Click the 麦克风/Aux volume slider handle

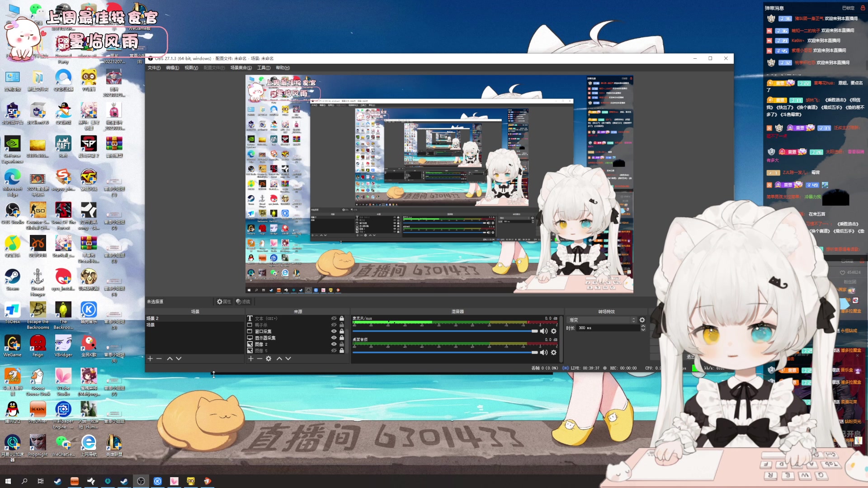click(534, 331)
